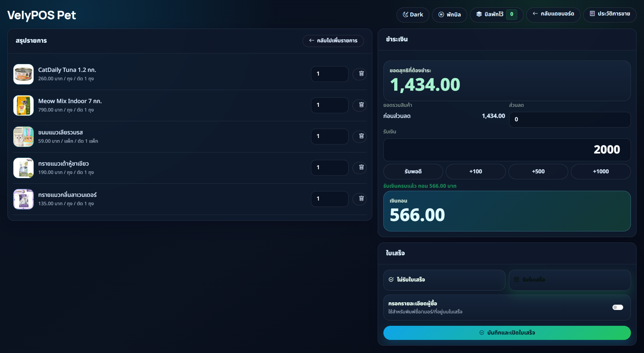Click the พักบิล pause button

tap(449, 14)
